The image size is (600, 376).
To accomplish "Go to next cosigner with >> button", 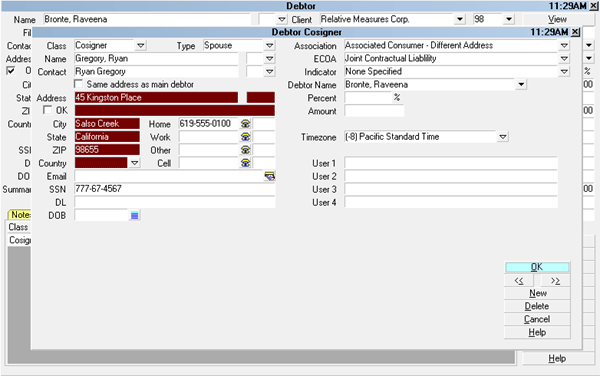I will 555,281.
